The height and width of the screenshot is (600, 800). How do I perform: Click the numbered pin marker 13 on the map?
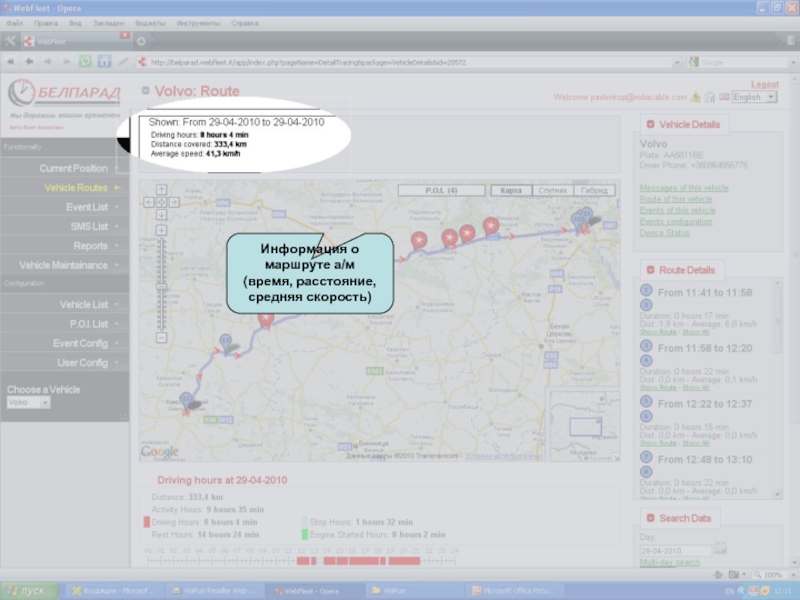pyautogui.click(x=226, y=342)
